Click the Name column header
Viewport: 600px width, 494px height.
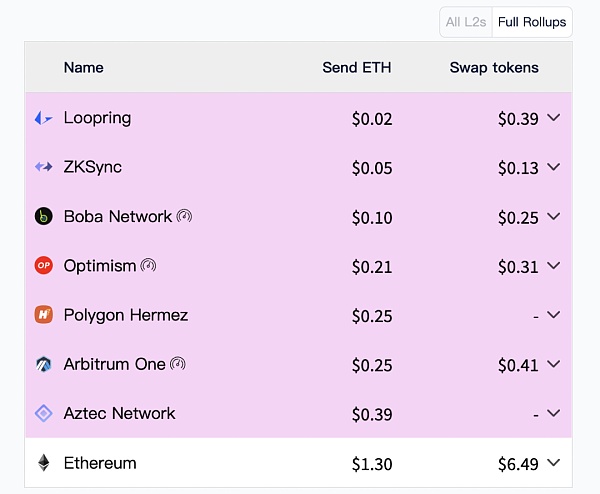click(84, 68)
